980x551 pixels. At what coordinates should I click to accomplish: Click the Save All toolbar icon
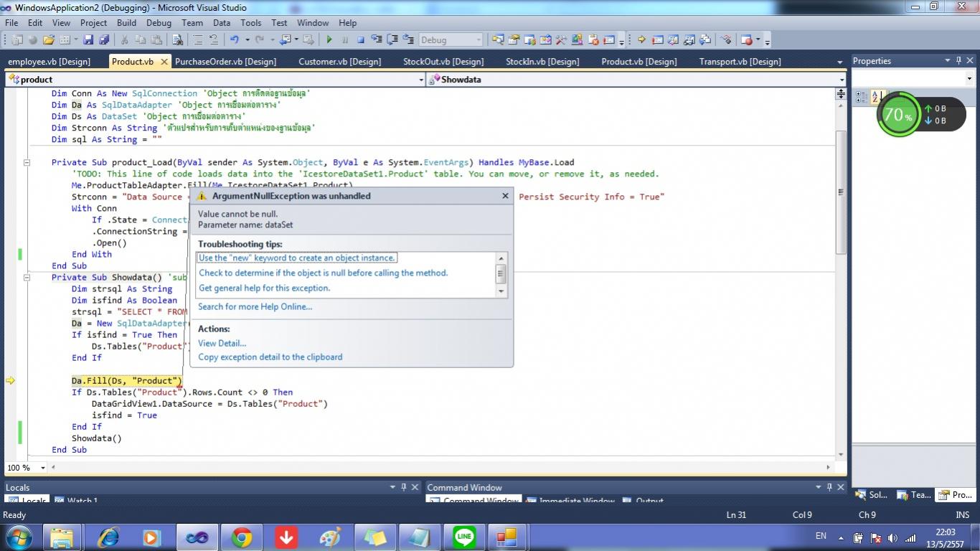tap(103, 40)
